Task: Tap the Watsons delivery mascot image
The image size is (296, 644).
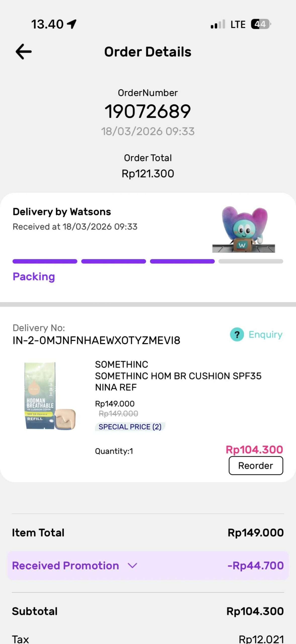Action: tap(243, 229)
